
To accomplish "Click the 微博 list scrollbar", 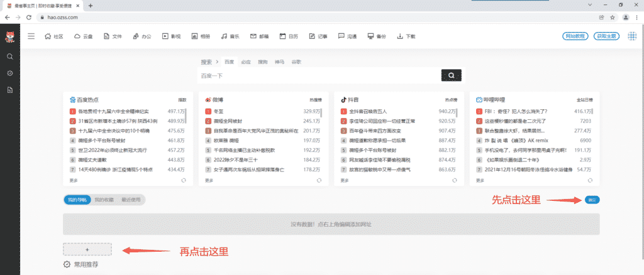I will 321,113.
